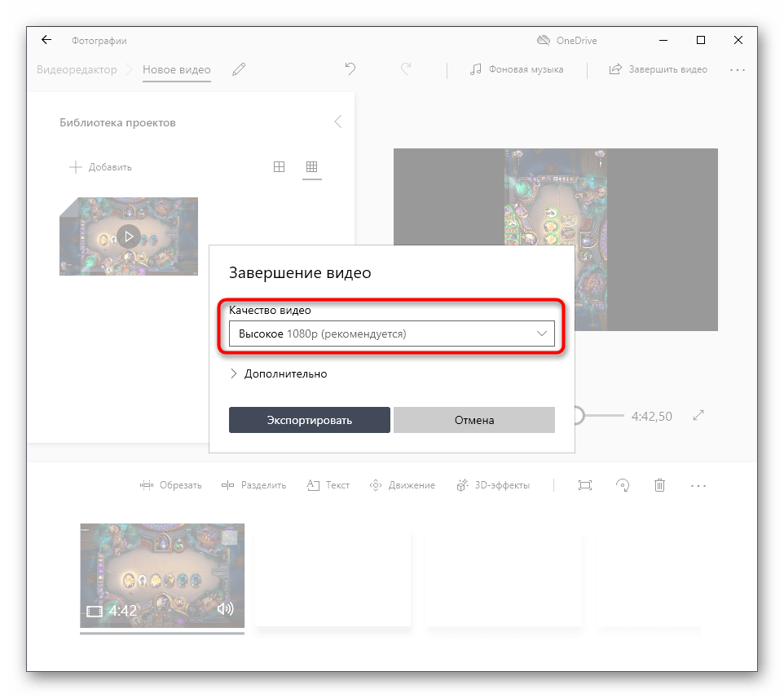Click the back arrow in title bar
Screen dimensions: 784x698
(x=46, y=40)
